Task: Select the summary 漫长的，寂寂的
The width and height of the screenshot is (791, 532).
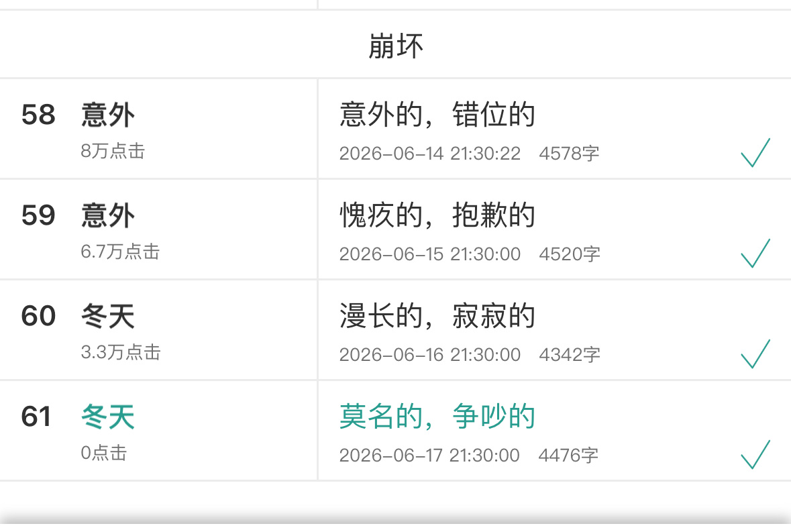Action: [437, 316]
